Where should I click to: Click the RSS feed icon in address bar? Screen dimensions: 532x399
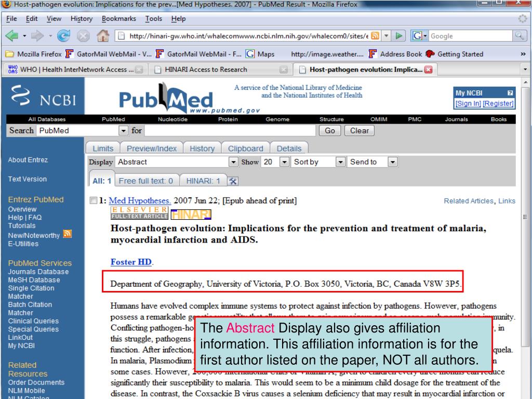375,36
